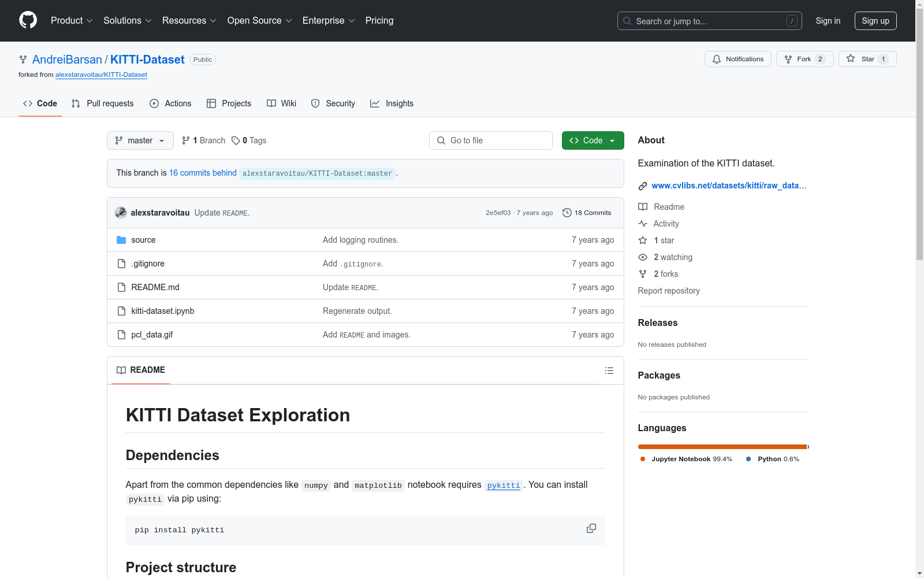Screen dimensions: 924x578
Task: Open commit 2e5ef03 hash
Action: [498, 213]
